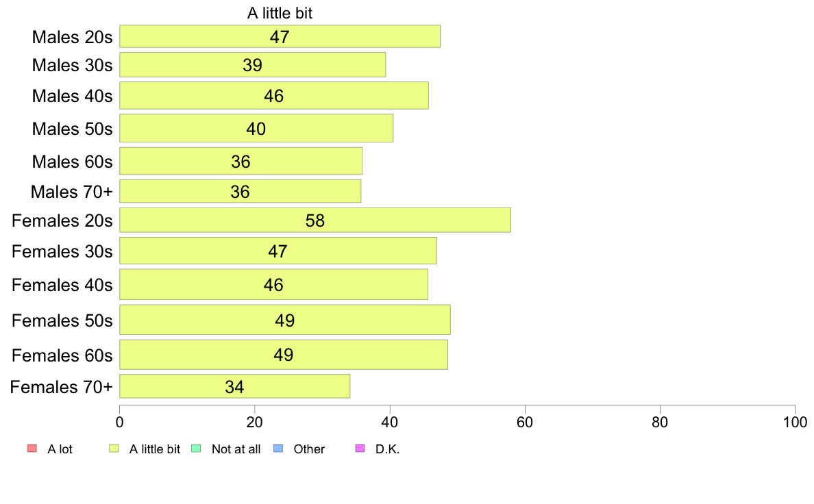The width and height of the screenshot is (814, 504).
Task: Select the Males 20s bar showing 47
Action: click(x=280, y=36)
